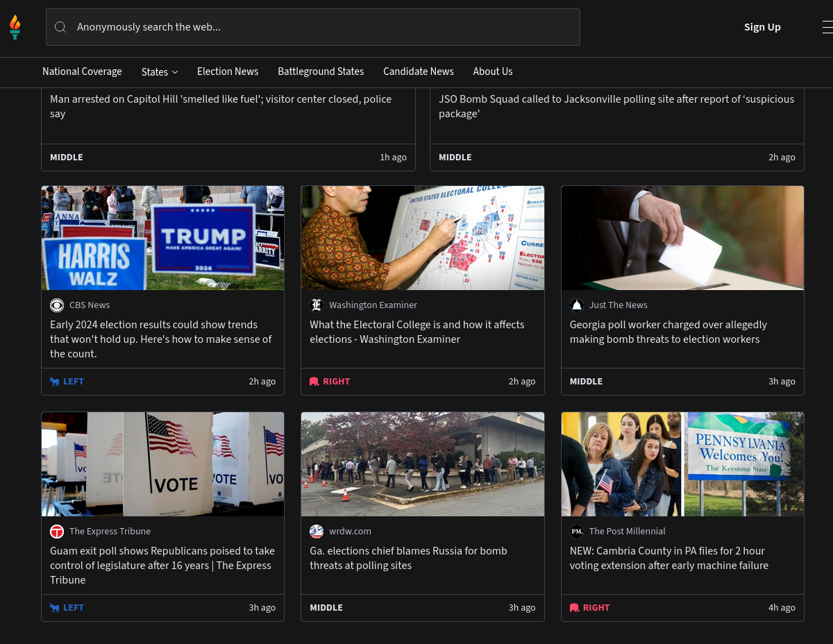Click The Post Millennial source name
Image resolution: width=833 pixels, height=644 pixels.
628,532
